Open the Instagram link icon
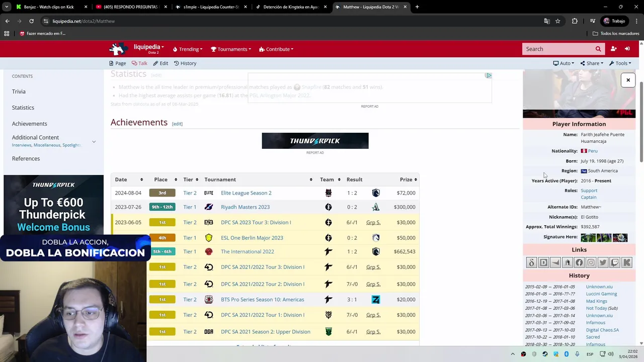This screenshot has width=644, height=362. pos(591,262)
